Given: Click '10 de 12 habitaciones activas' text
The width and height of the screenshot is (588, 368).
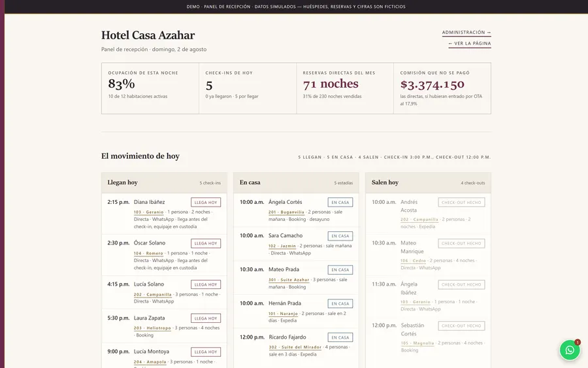Looking at the screenshot, I should tap(138, 96).
